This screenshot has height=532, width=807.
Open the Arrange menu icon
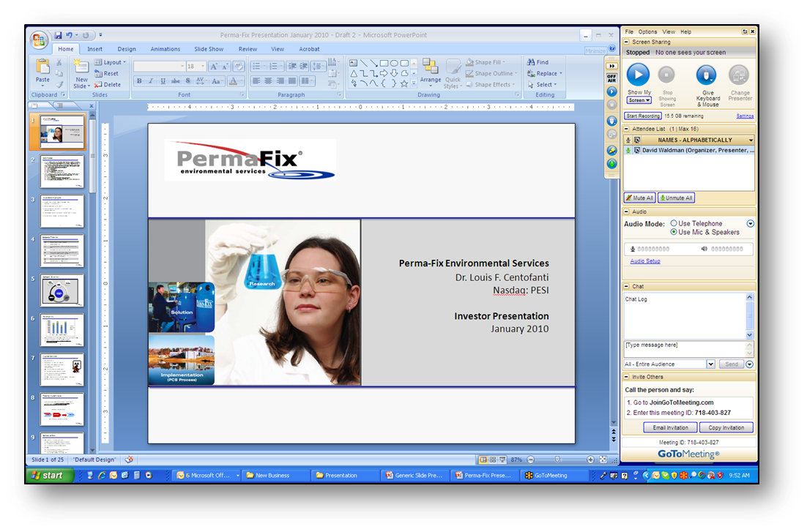point(430,67)
